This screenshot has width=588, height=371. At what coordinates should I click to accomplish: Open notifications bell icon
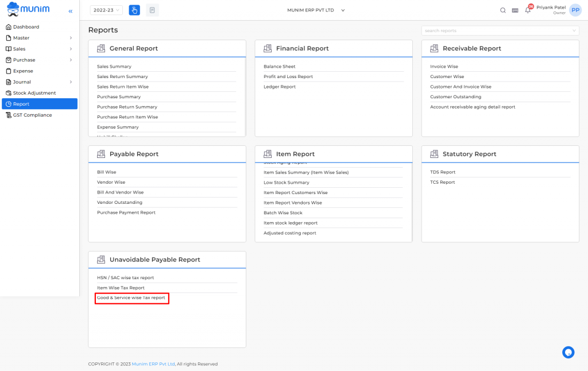(528, 10)
